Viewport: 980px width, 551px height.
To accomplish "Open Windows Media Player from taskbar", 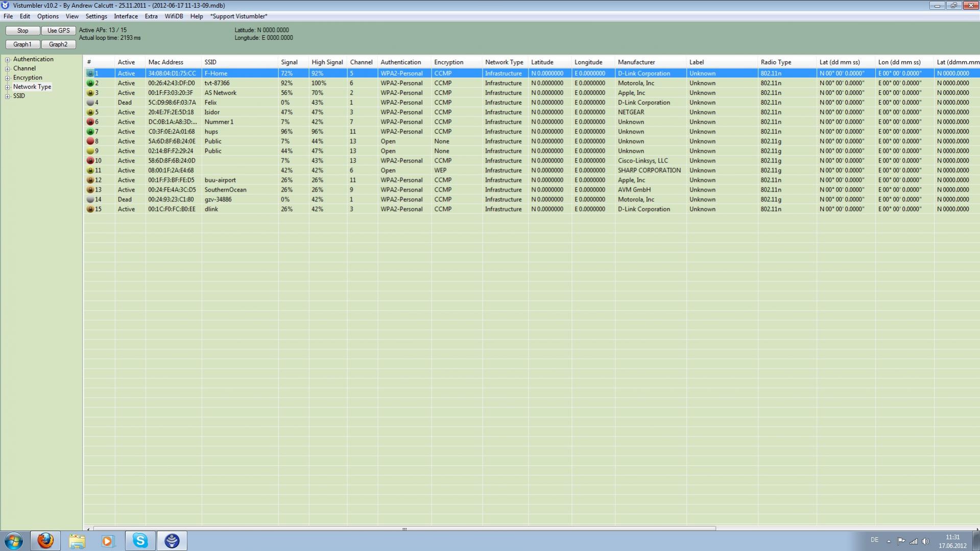I will pyautogui.click(x=108, y=541).
